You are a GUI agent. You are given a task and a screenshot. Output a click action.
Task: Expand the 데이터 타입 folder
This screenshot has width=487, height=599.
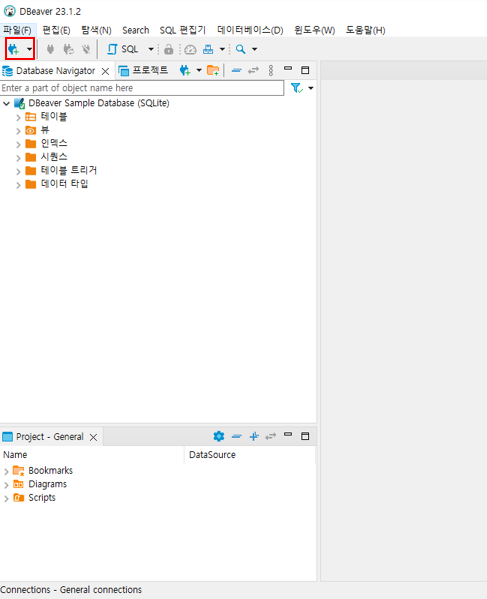(x=18, y=185)
